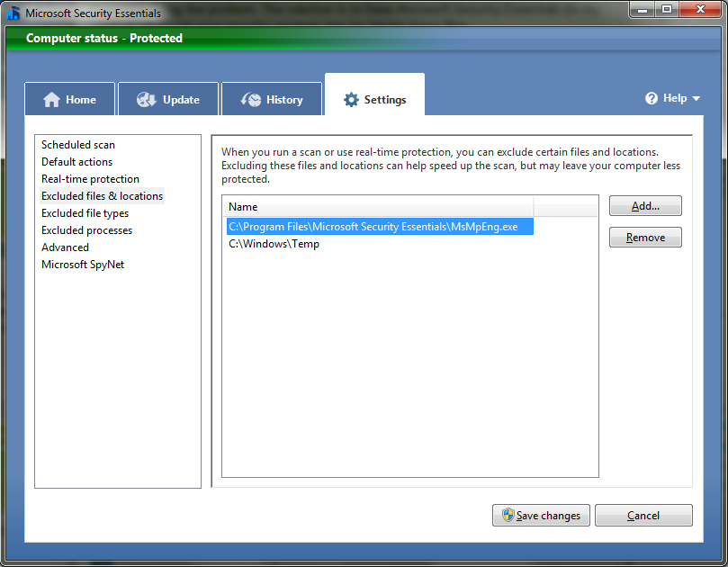Click the Update tab globe icon
The width and height of the screenshot is (728, 567).
coord(147,99)
